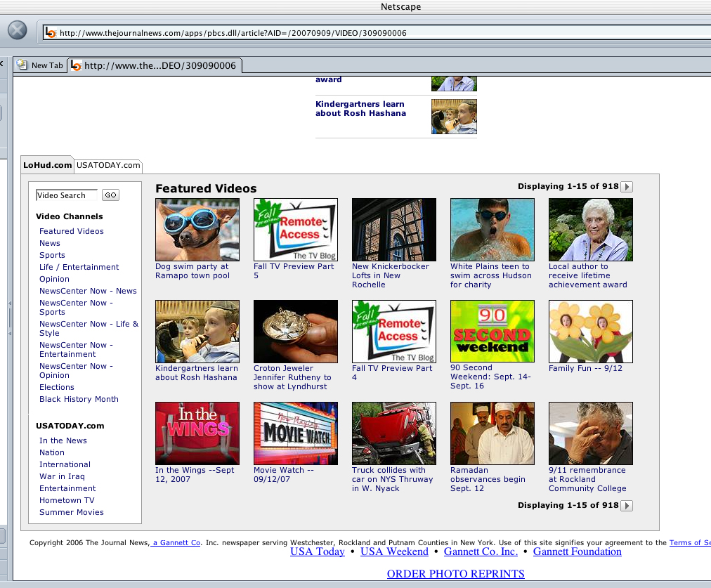Open Croton Jeweler Jennifer Rutheny title link
This screenshot has width=711, height=588.
pos(292,378)
